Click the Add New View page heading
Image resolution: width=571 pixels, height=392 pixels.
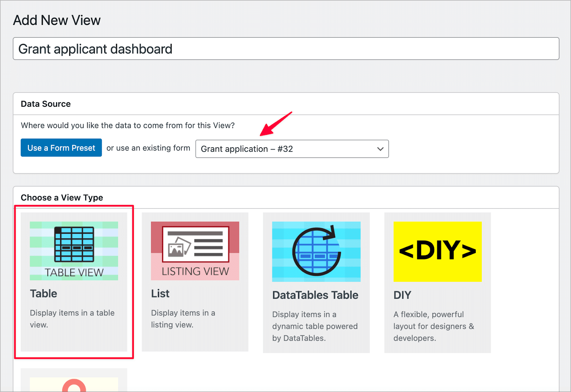coord(57,20)
